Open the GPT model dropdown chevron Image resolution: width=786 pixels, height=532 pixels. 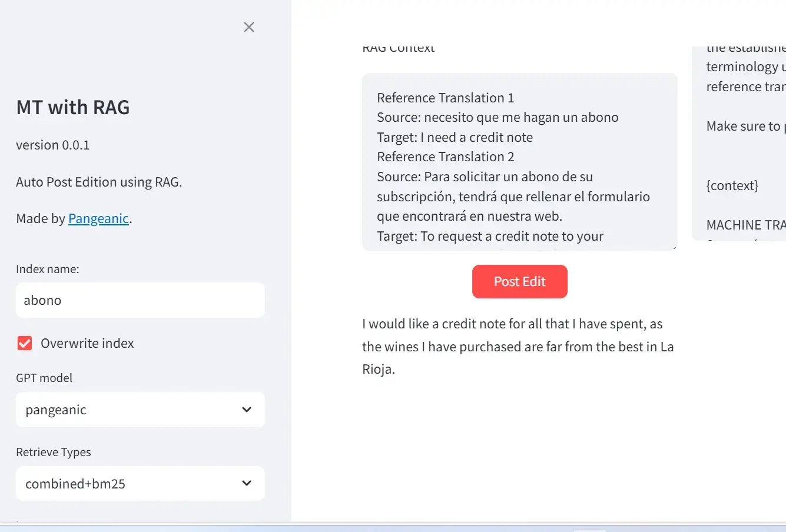(247, 410)
